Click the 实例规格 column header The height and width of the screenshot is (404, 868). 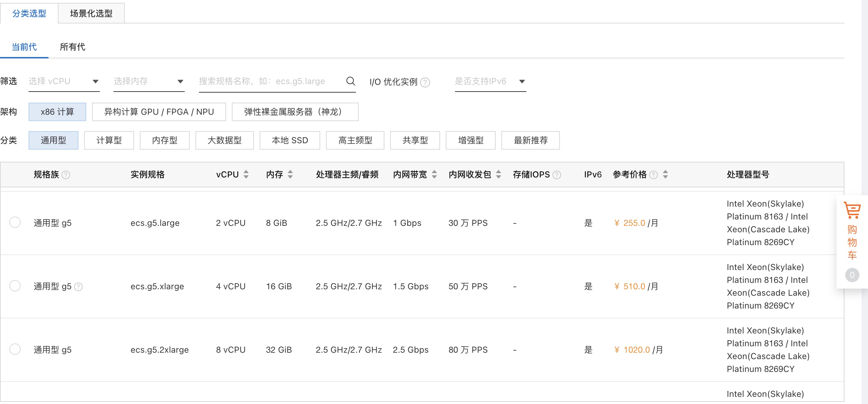click(148, 175)
